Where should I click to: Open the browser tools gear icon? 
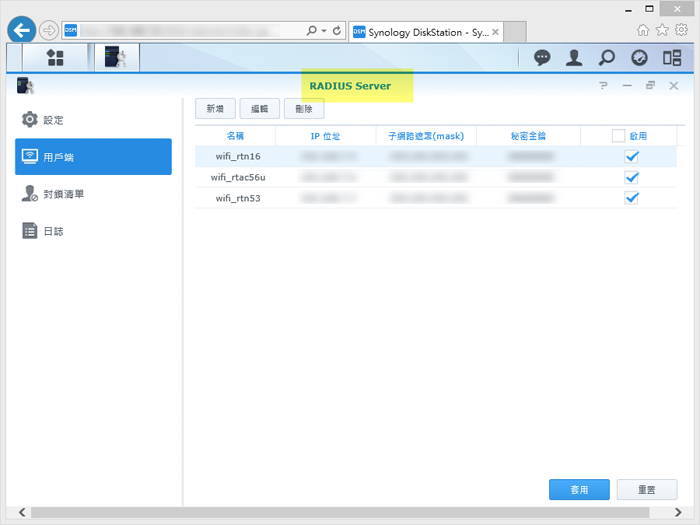681,30
